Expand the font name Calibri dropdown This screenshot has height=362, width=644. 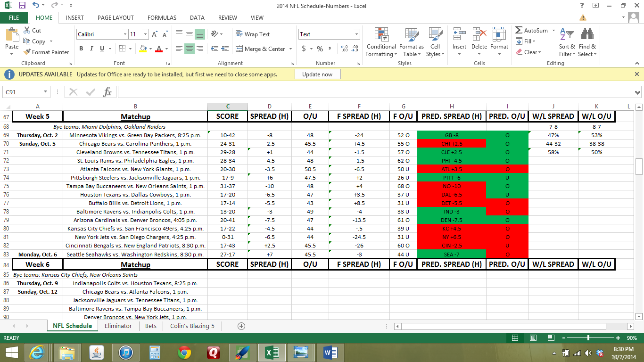click(x=125, y=34)
